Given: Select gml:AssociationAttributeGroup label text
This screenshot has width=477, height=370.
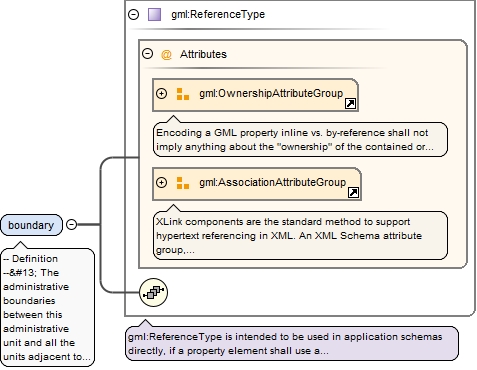Looking at the screenshot, I should pos(273,182).
